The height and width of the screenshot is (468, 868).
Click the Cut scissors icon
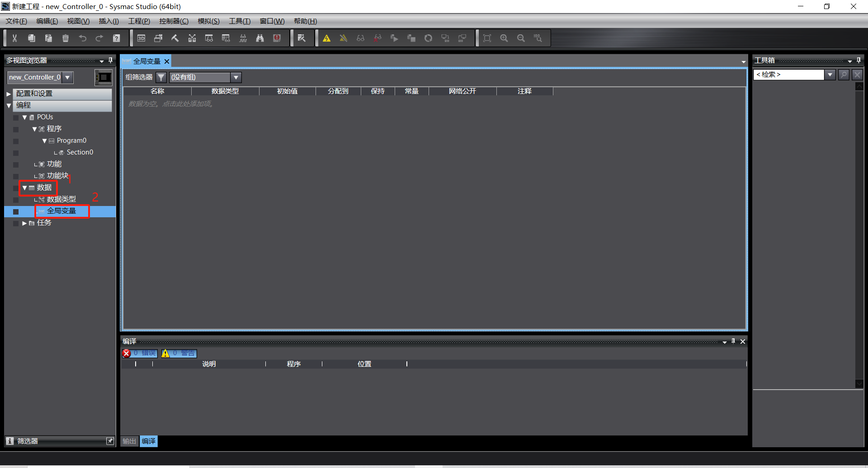14,38
